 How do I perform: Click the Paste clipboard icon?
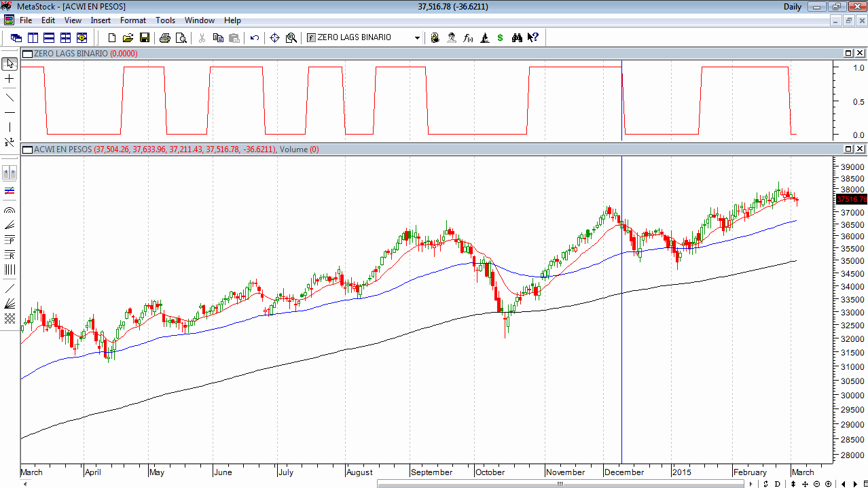pos(234,38)
